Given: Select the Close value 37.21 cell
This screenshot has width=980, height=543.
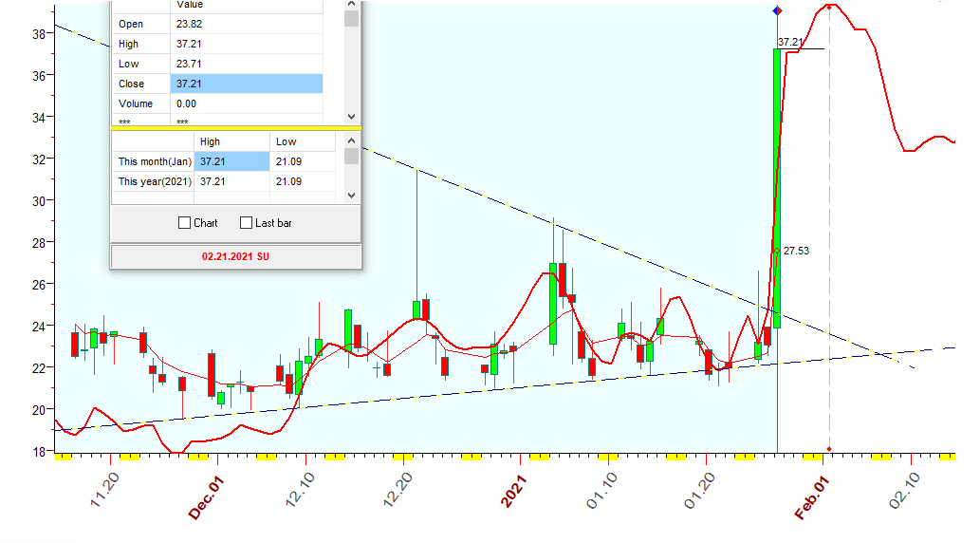Looking at the screenshot, I should point(247,84).
